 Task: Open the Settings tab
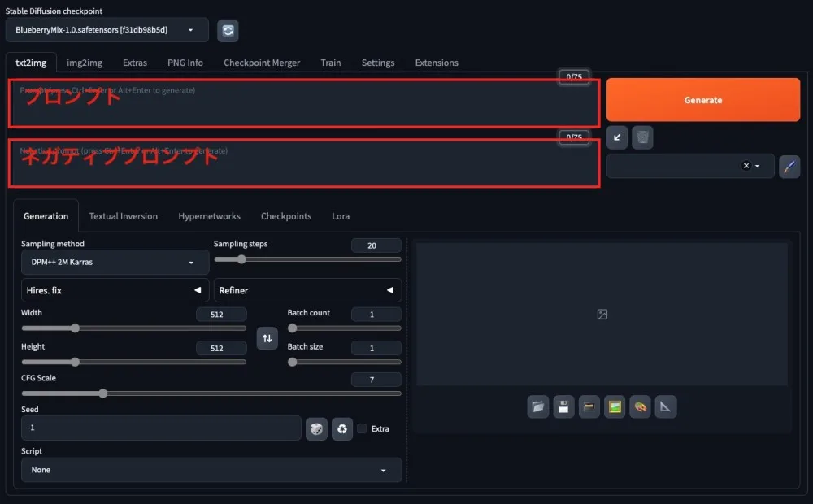pos(378,63)
